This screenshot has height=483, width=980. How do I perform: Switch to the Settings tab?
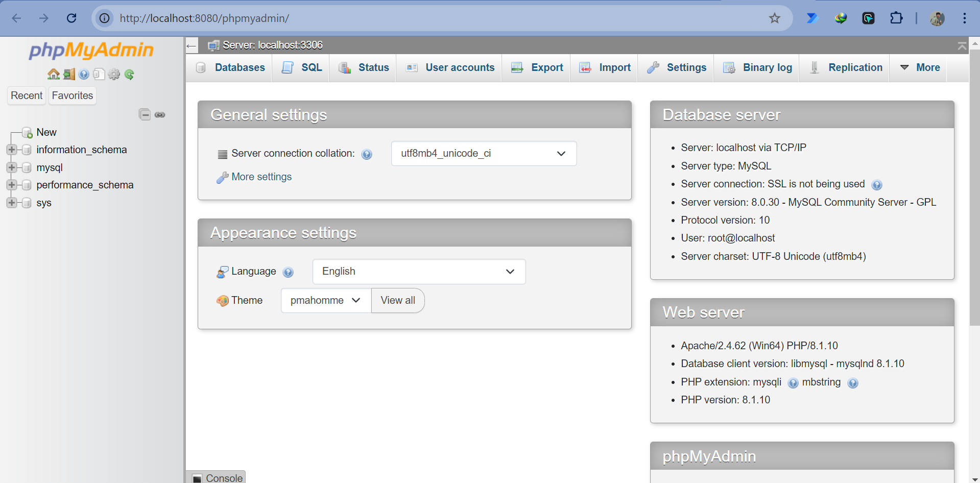676,67
